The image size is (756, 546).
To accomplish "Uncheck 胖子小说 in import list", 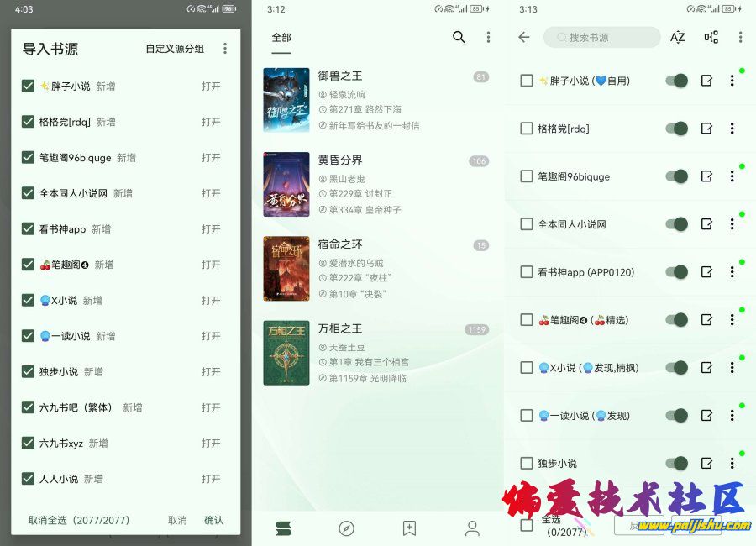I will pyautogui.click(x=28, y=86).
